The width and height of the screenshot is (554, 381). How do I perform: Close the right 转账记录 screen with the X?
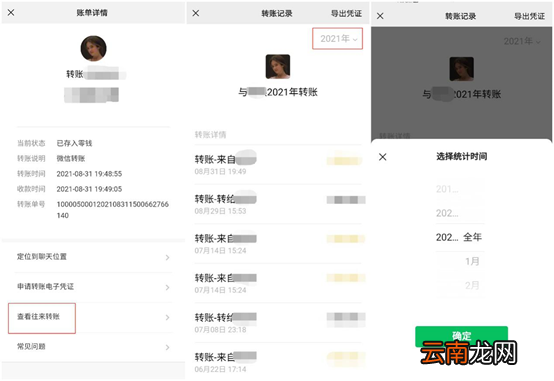click(x=380, y=16)
